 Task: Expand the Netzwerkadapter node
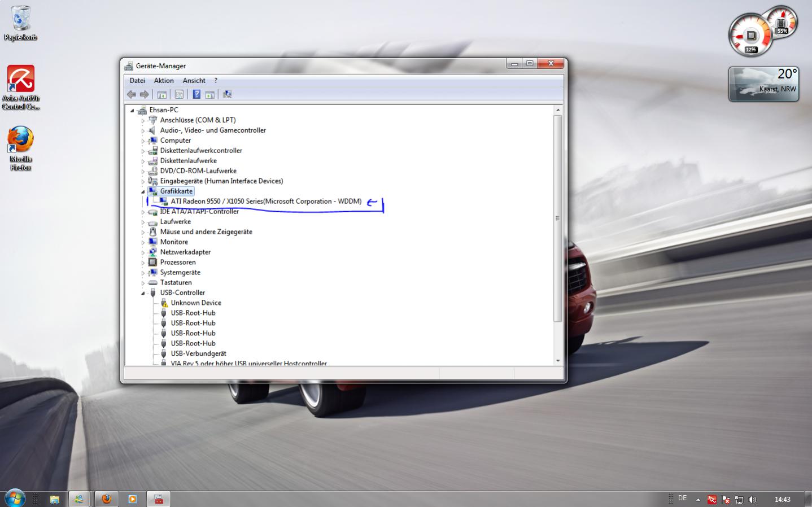(x=143, y=253)
